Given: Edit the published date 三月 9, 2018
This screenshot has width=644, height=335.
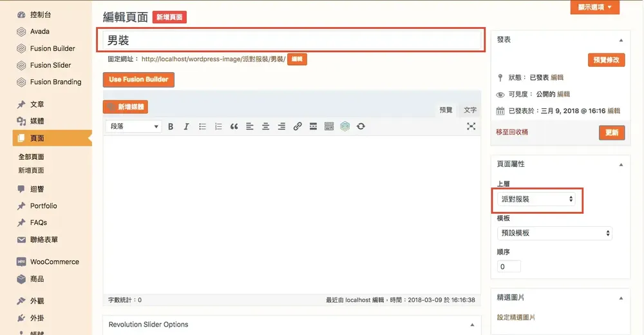Looking at the screenshot, I should click(x=614, y=111).
